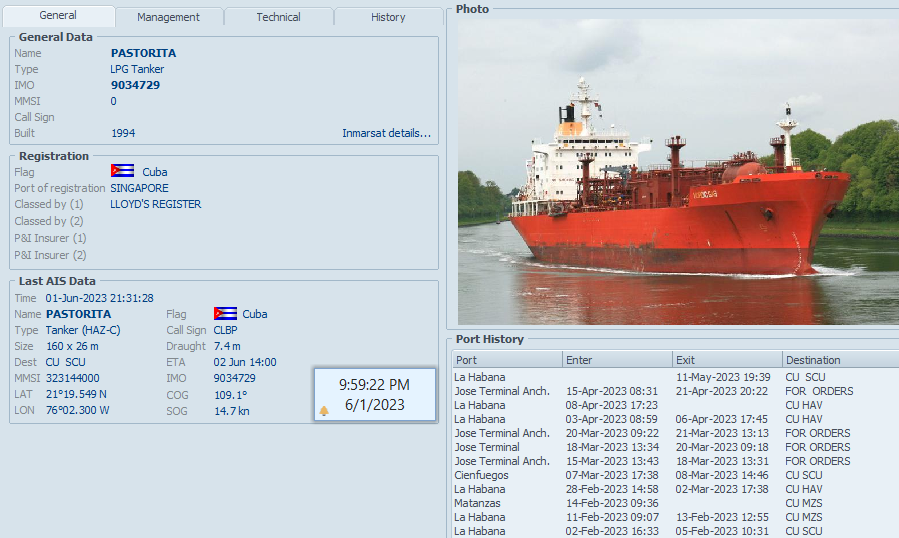Click the COG value 109.1°
Screen dimensions: 899x538
coord(230,395)
